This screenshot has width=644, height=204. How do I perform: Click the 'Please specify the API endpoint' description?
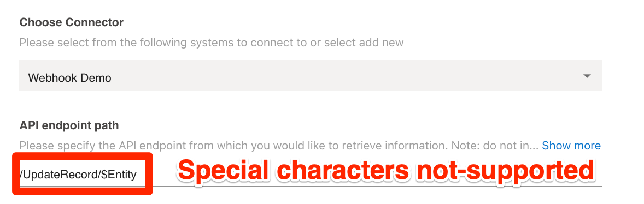tap(279, 146)
